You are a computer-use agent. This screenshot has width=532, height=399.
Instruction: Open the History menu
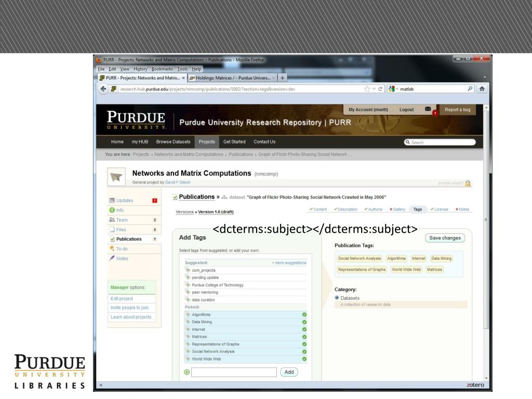[x=140, y=69]
